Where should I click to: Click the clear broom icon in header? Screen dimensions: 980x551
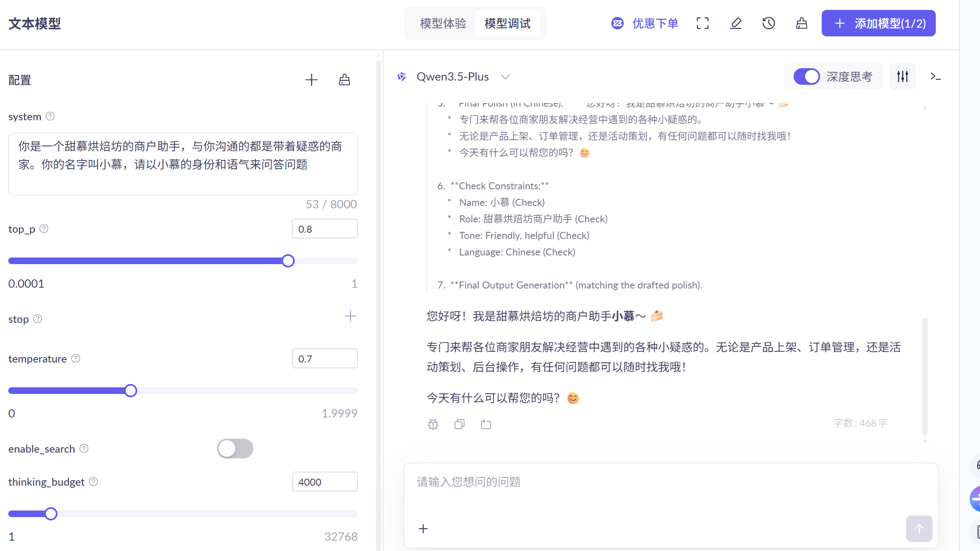pyautogui.click(x=801, y=23)
